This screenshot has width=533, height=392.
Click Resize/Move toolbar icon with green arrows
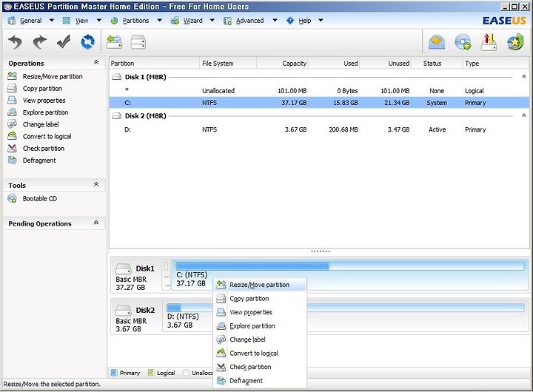tap(114, 42)
